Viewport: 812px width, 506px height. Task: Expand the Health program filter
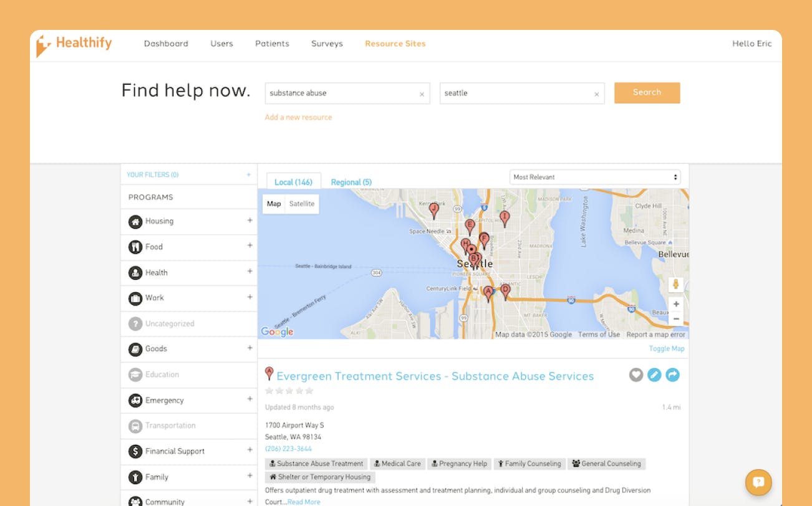click(249, 271)
